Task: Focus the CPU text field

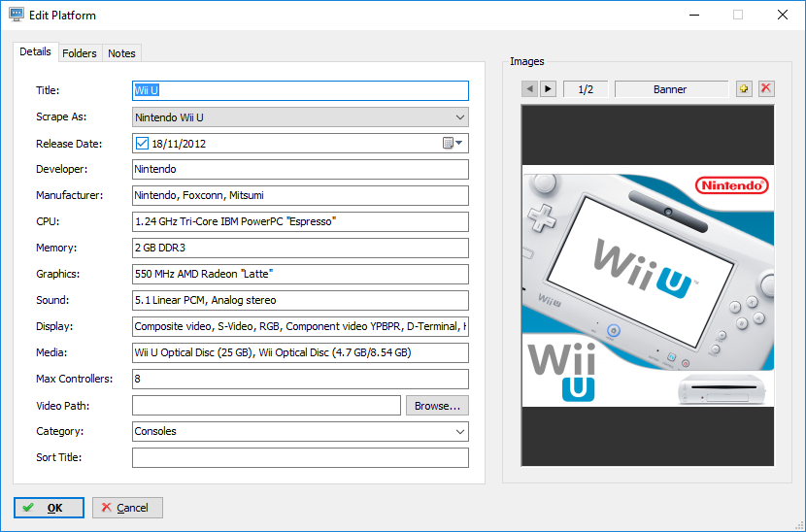Action: (300, 221)
